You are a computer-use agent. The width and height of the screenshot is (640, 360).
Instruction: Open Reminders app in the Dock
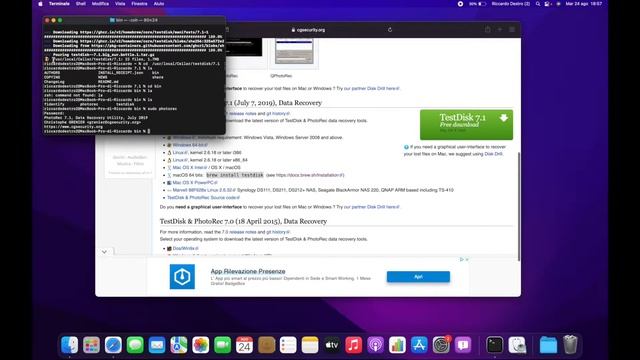point(288,345)
